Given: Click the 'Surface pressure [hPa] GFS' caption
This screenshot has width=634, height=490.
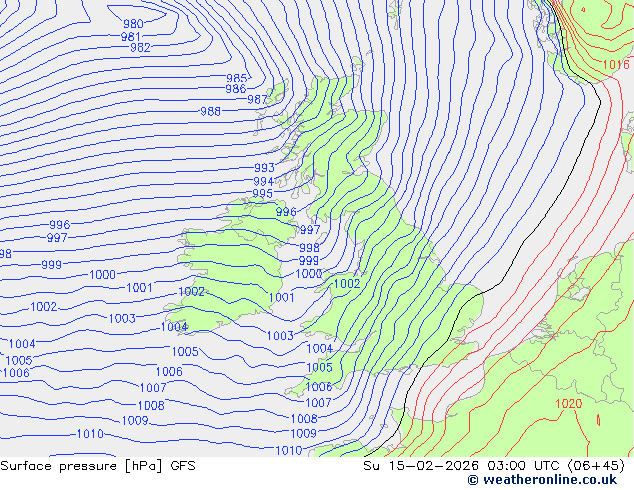Looking at the screenshot, I should [x=98, y=466].
